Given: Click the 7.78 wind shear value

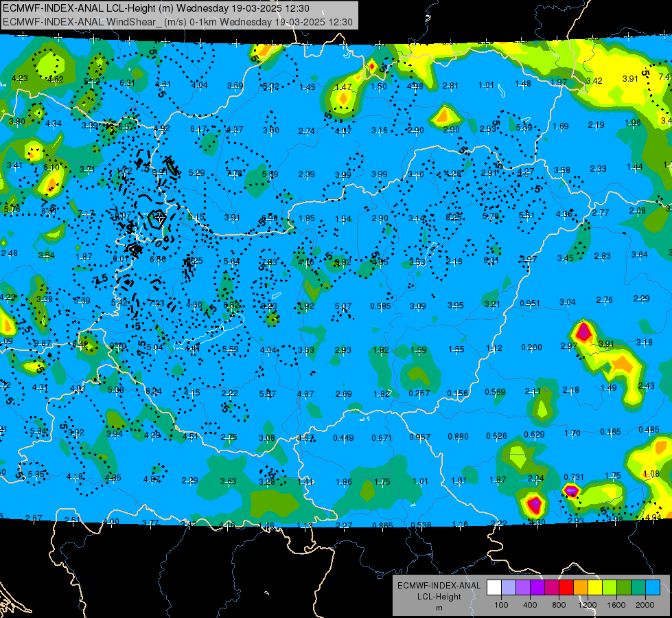Looking at the screenshot, I should tap(235, 174).
